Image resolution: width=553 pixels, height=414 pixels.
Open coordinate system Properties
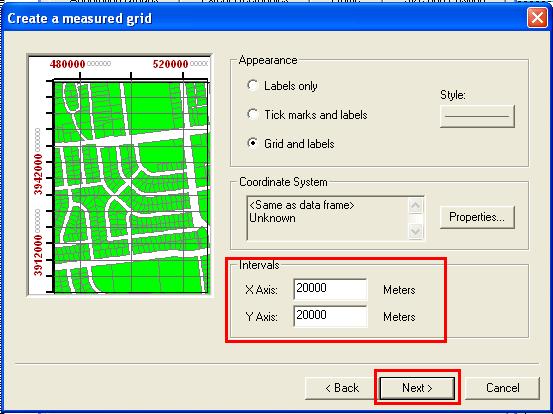[x=477, y=217]
